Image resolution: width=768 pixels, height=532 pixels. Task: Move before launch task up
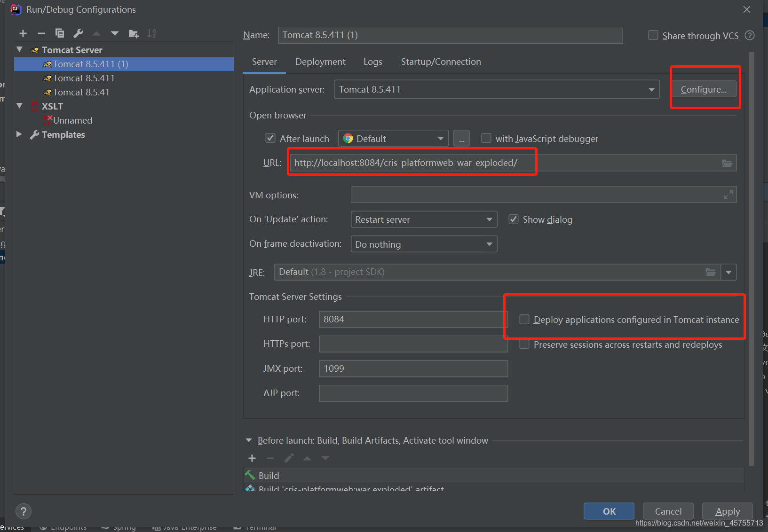pyautogui.click(x=307, y=458)
